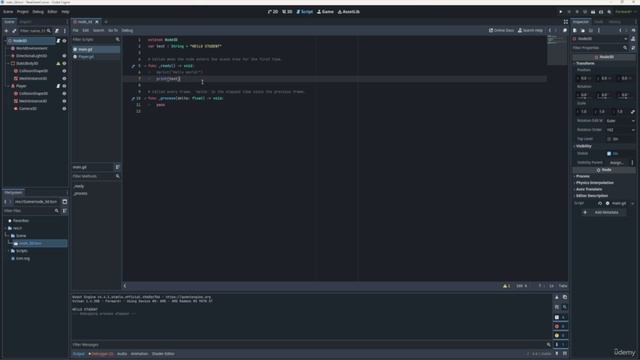Toggle visibility of StaticBody3D

(64, 64)
